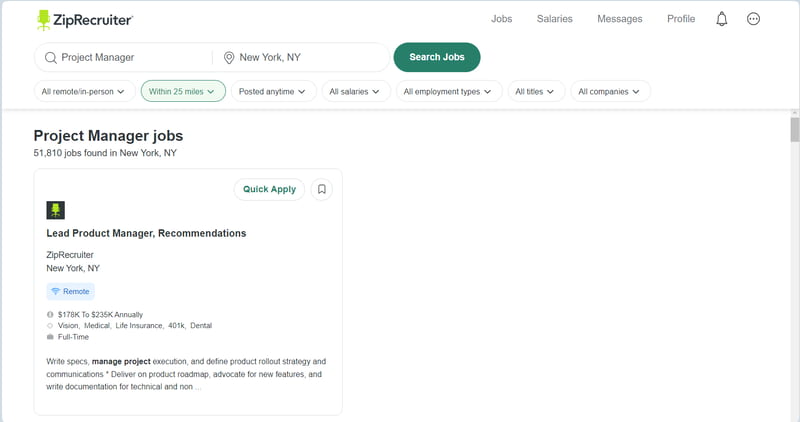Expand the All employment types filter
Screen dimensions: 800x422
pos(449,91)
